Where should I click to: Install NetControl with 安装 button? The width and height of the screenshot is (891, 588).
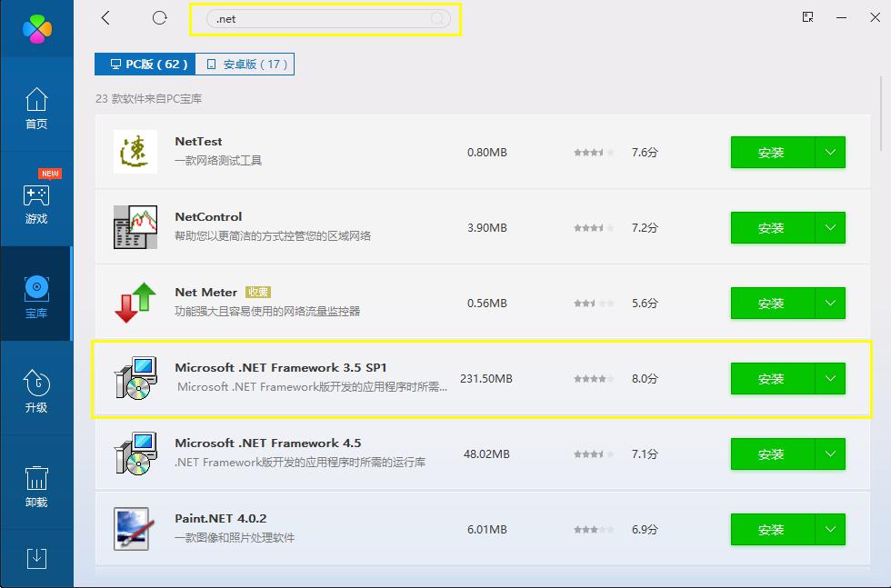pos(770,228)
